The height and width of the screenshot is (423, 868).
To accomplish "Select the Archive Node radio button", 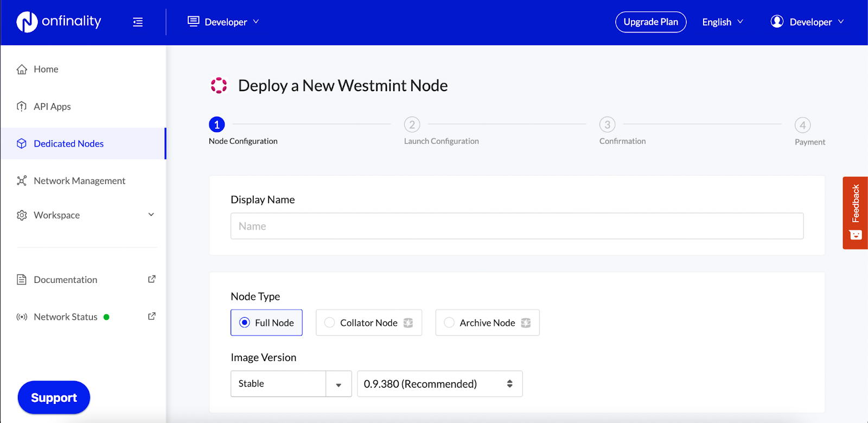I will coord(449,323).
